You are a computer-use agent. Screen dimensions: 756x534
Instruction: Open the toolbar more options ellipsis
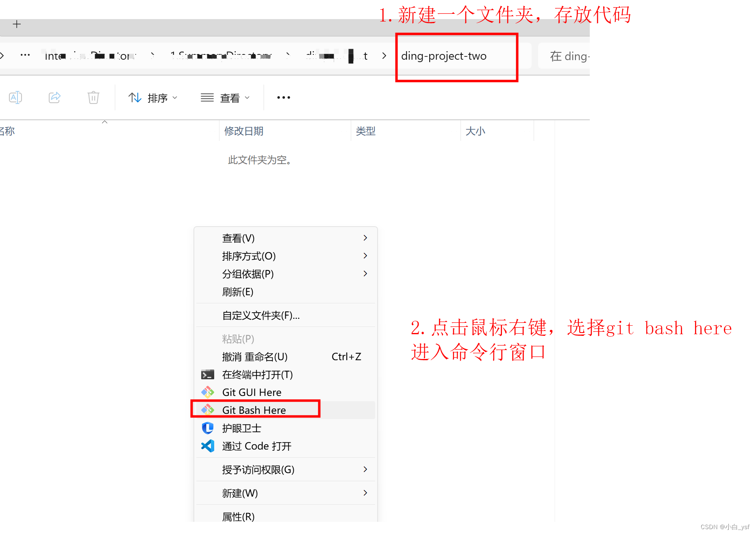click(284, 97)
